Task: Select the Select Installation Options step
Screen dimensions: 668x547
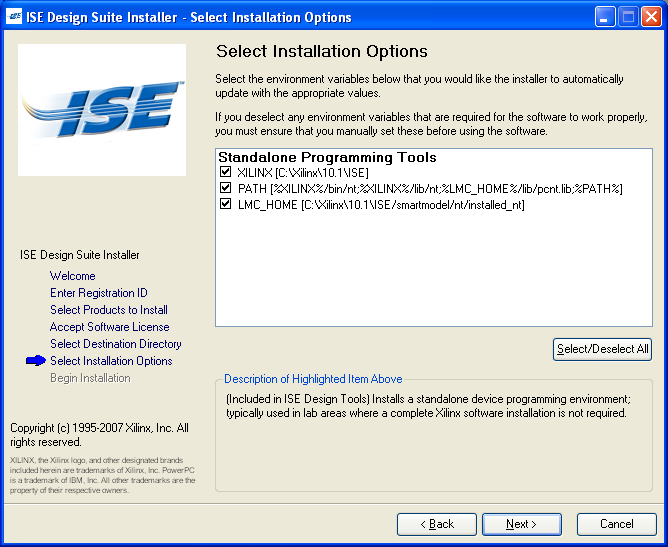Action: (111, 361)
